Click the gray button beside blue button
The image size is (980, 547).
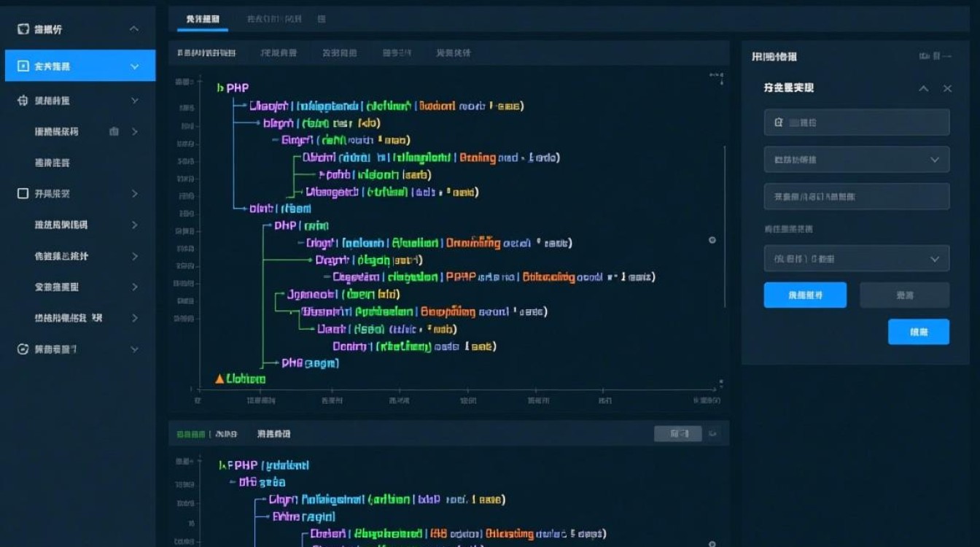[904, 295]
